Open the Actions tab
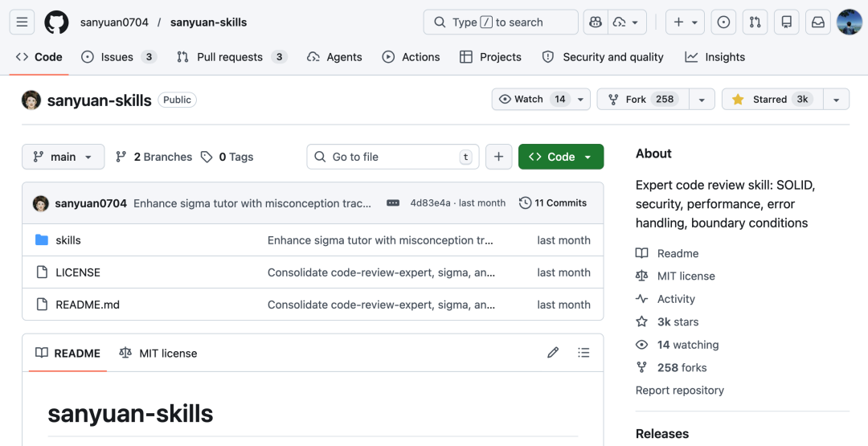 [x=411, y=57]
